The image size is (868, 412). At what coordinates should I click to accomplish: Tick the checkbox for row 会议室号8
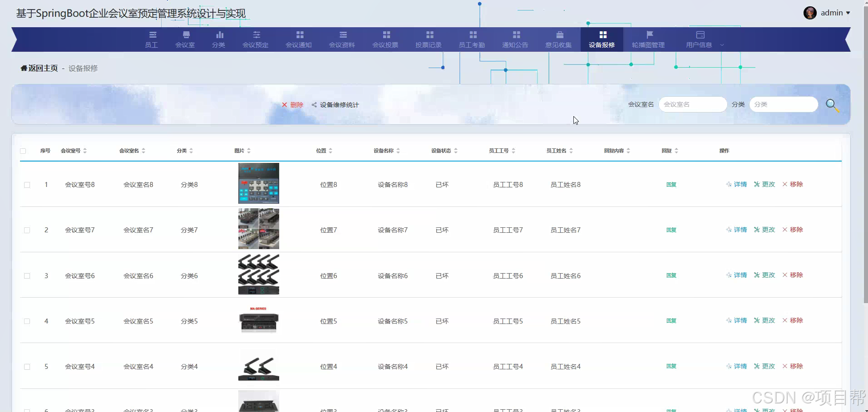click(x=27, y=185)
